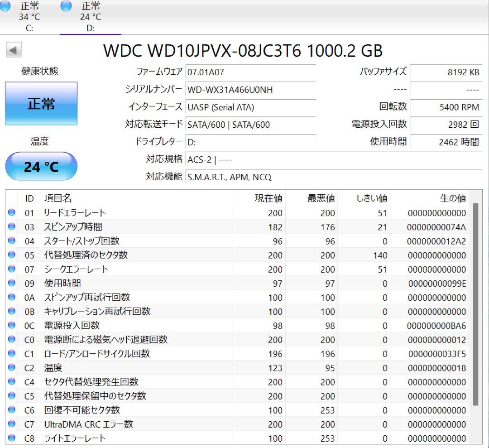
Task: Click raw value 0000000033F5 of row C1
Action: 437,354
